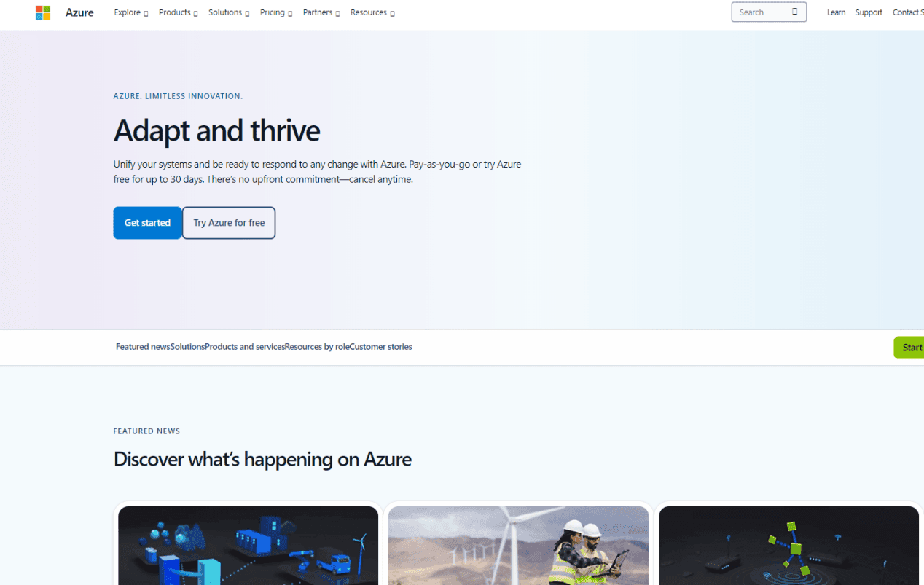Screen dimensions: 924x585
Task: Click Try Azure for free button
Action: [229, 223]
